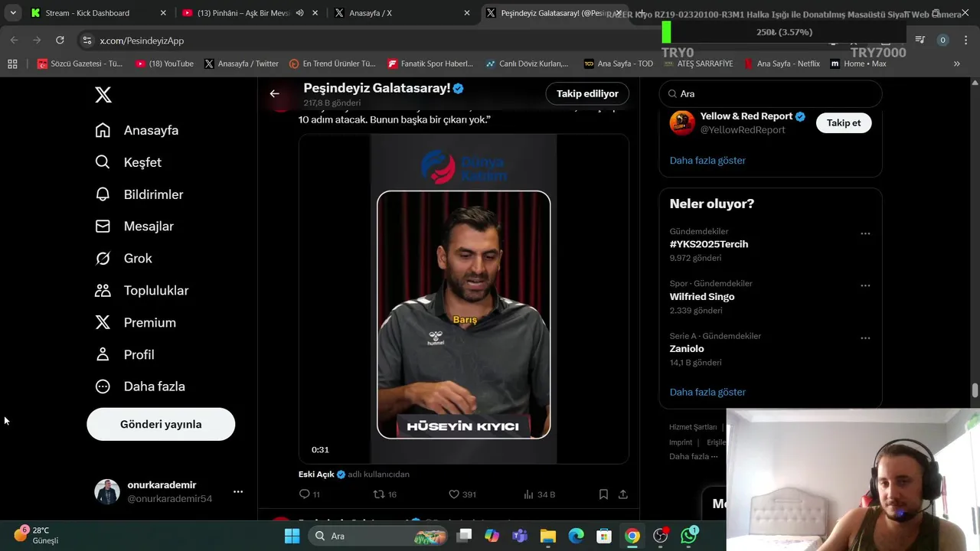The width and height of the screenshot is (980, 551).
Task: Open the Eski Açık source link
Action: [x=316, y=474]
